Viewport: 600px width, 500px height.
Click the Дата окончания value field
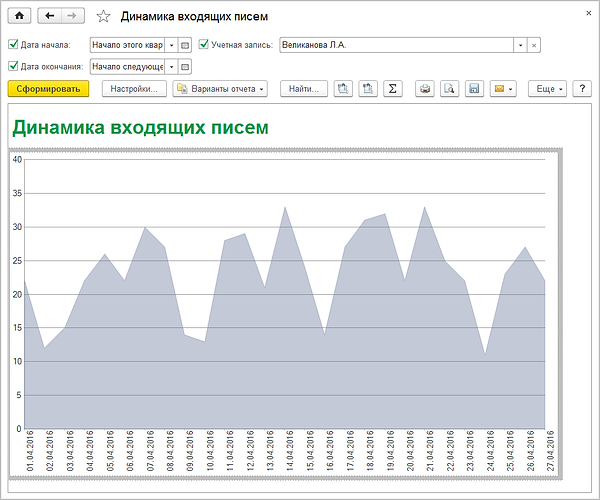coord(127,67)
